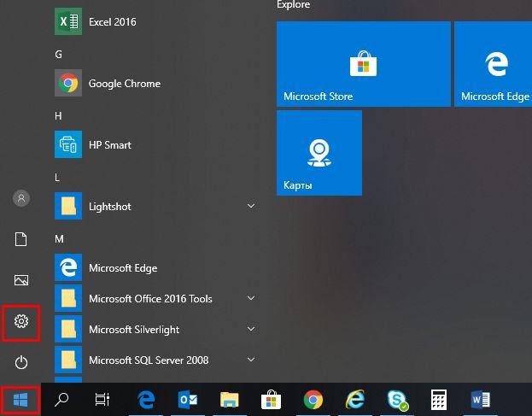The width and height of the screenshot is (532, 416).
Task: Open Microsoft Store from the taskbar
Action: click(x=271, y=400)
